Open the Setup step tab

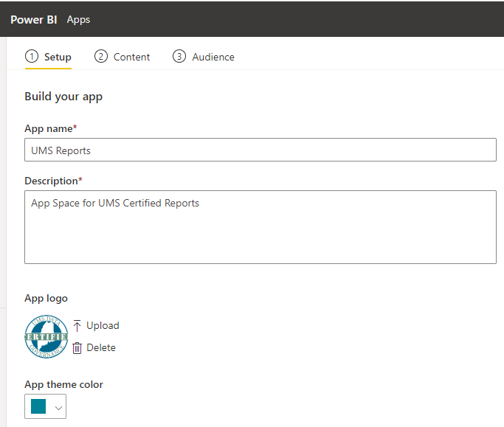[48, 57]
